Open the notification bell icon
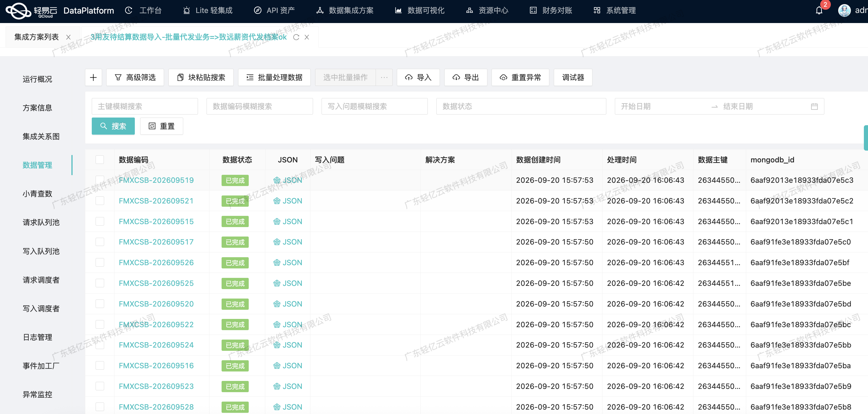This screenshot has width=868, height=414. 819,11
